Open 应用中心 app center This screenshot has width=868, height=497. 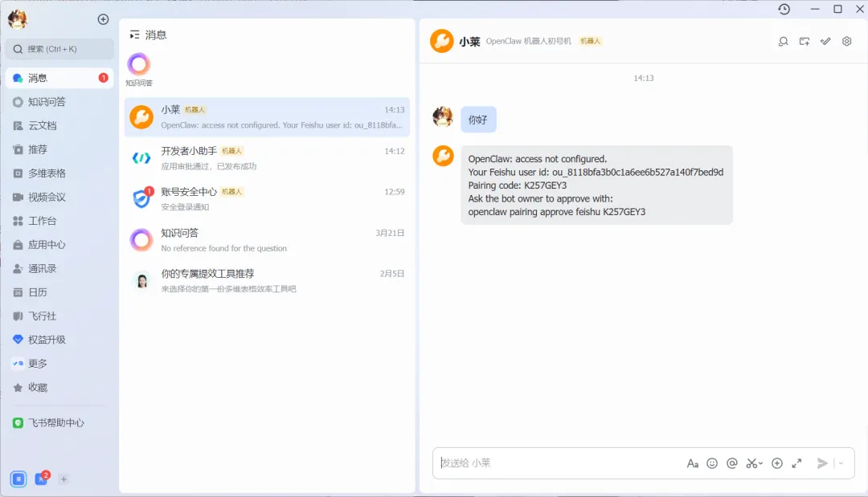point(59,244)
